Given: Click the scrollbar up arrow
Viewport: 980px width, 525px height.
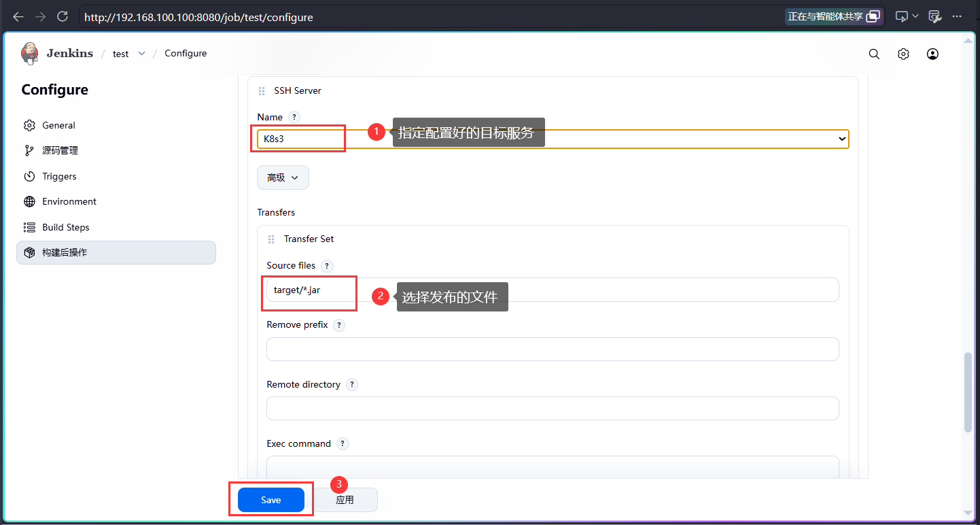Looking at the screenshot, I should [968, 40].
